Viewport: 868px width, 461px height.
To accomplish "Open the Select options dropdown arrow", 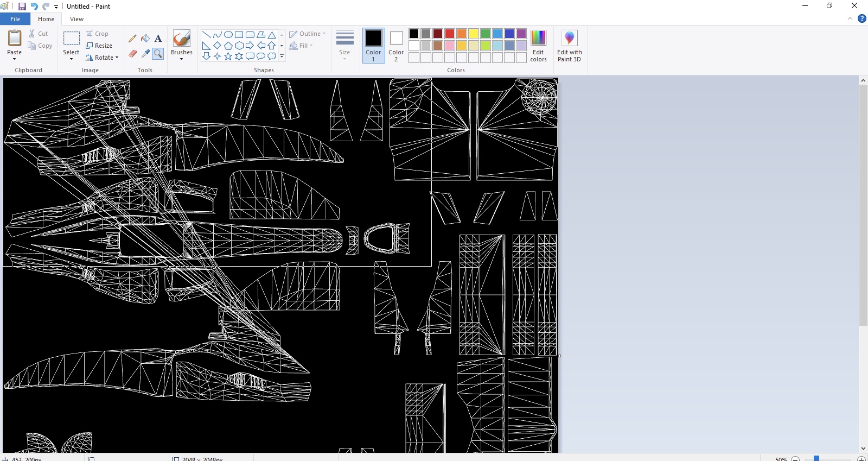I will 71,59.
